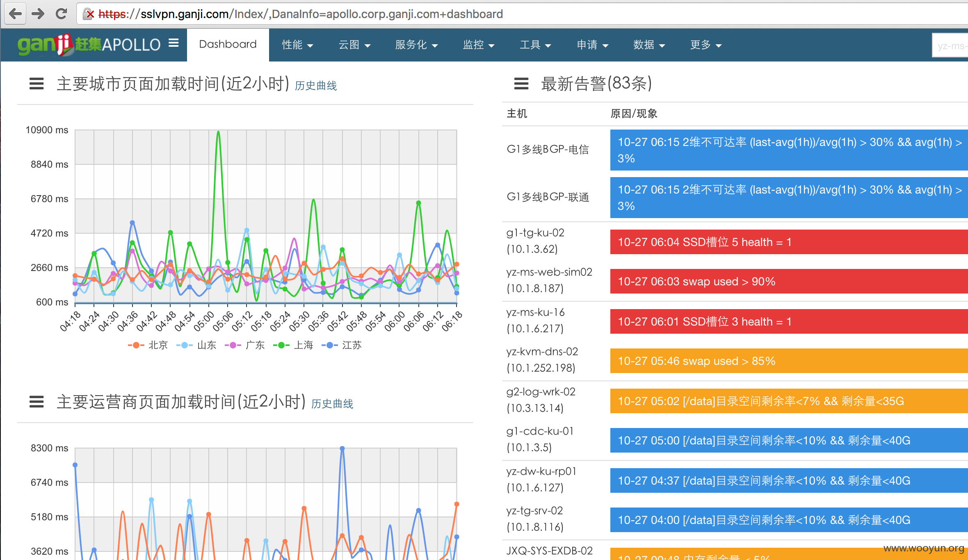The image size is (968, 560).
Task: Open orange alert 剩余率<7% && 剩余量<35G
Action: 789,401
